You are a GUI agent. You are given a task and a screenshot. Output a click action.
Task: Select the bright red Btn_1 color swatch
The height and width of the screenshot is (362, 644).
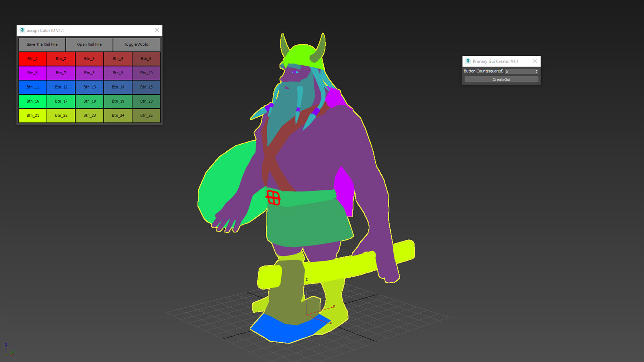click(33, 59)
